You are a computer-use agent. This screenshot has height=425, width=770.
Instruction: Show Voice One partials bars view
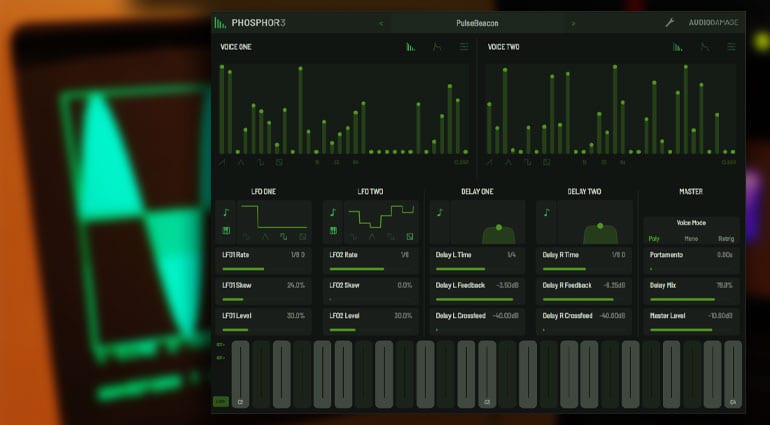click(411, 47)
